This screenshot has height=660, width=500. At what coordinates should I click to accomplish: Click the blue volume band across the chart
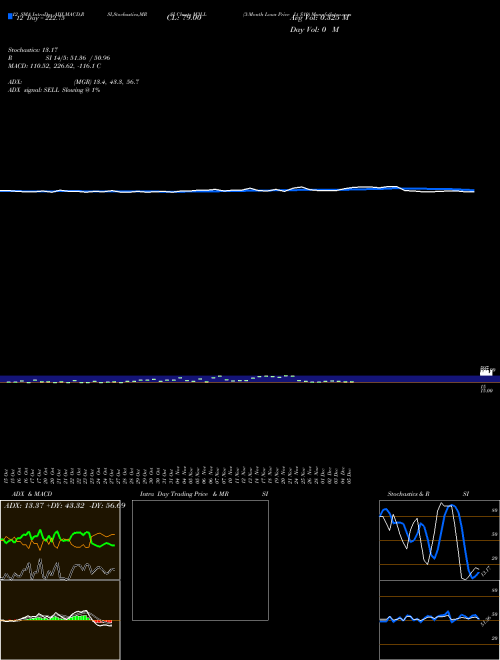[250, 379]
